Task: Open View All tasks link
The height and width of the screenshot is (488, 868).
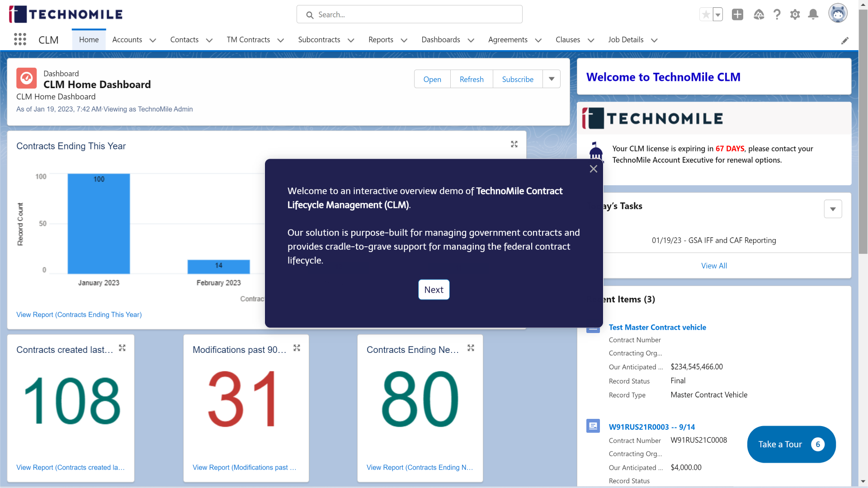Action: 714,266
